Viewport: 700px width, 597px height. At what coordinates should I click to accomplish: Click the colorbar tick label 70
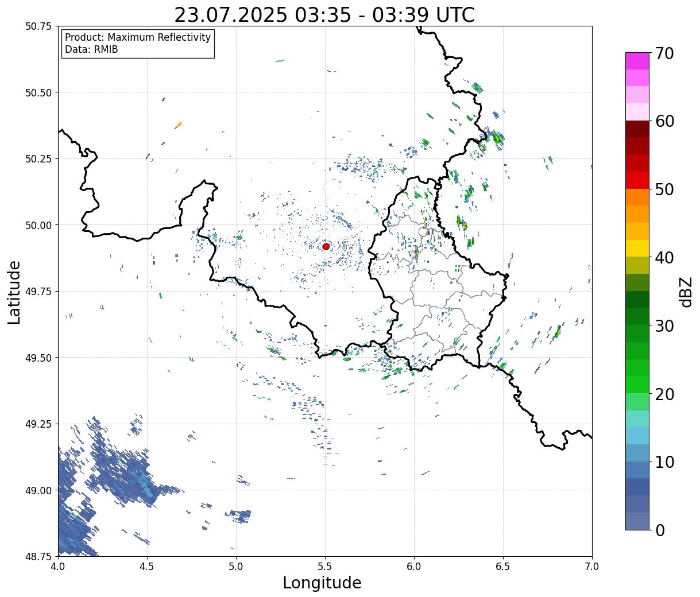[x=664, y=53]
